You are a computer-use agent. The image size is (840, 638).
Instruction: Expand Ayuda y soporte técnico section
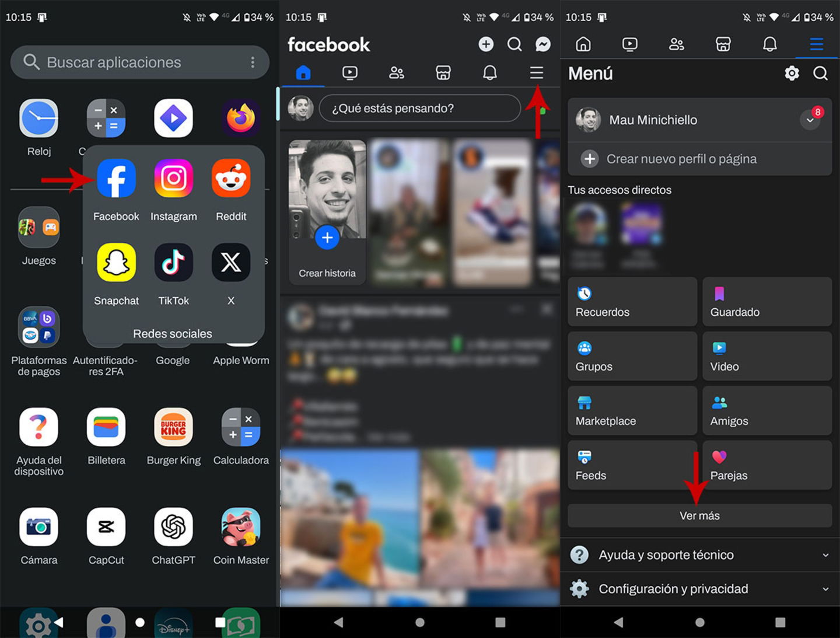coord(700,555)
